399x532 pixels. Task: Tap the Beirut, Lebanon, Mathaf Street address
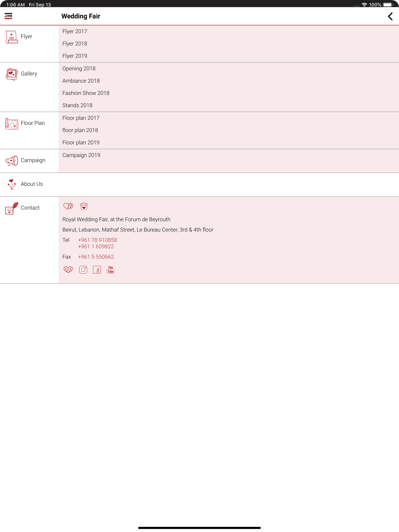138,230
